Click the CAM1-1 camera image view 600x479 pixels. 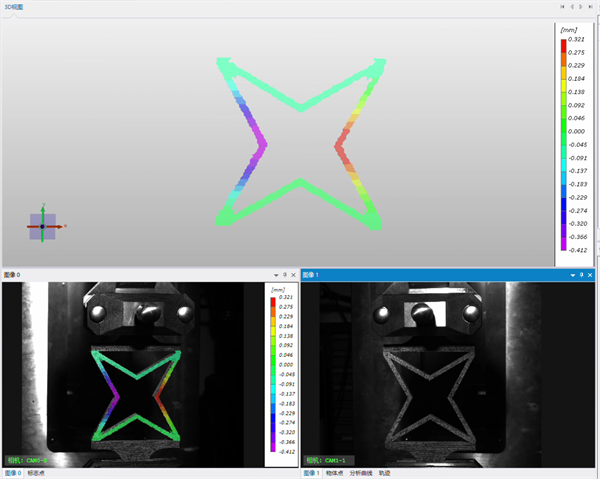pyautogui.click(x=448, y=374)
